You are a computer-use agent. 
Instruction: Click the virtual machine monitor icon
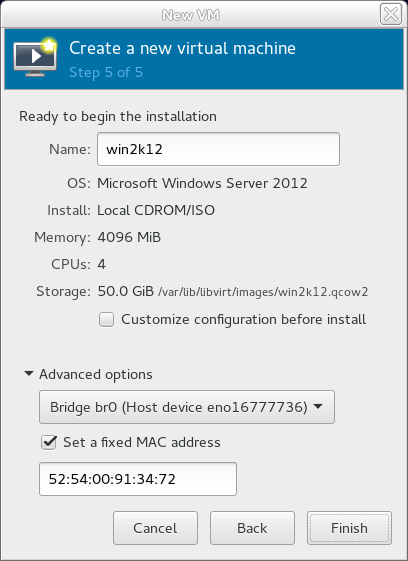point(35,57)
